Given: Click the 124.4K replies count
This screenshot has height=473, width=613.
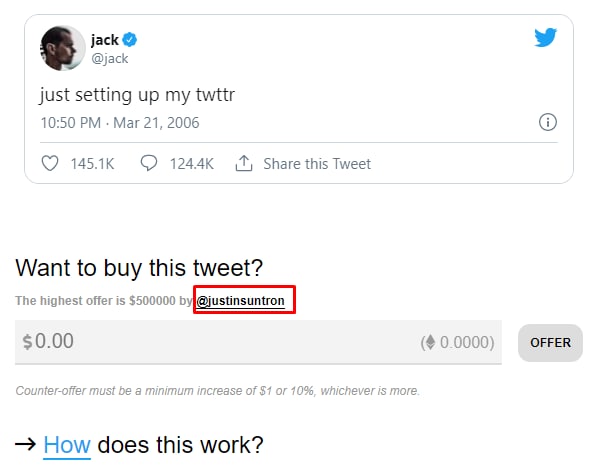Looking at the screenshot, I should tap(192, 163).
